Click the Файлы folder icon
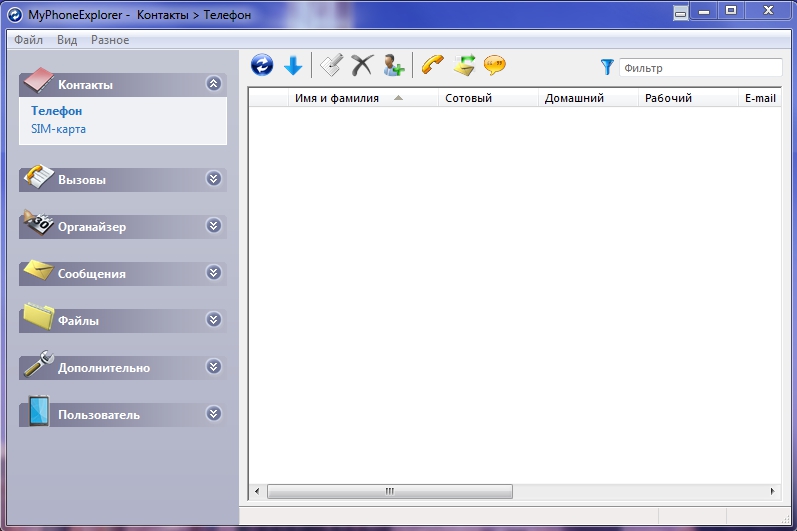 pos(39,317)
